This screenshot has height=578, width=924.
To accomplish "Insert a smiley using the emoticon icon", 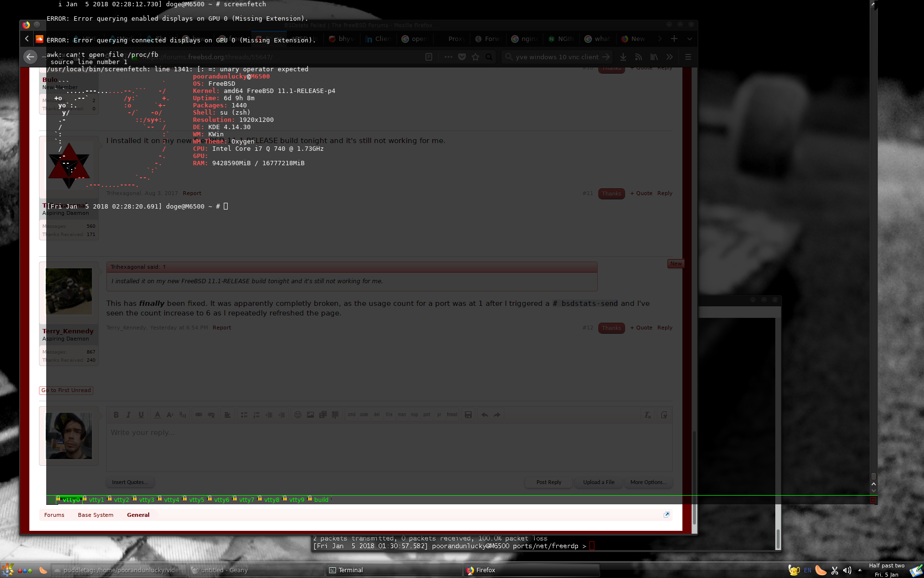I will coord(298,415).
